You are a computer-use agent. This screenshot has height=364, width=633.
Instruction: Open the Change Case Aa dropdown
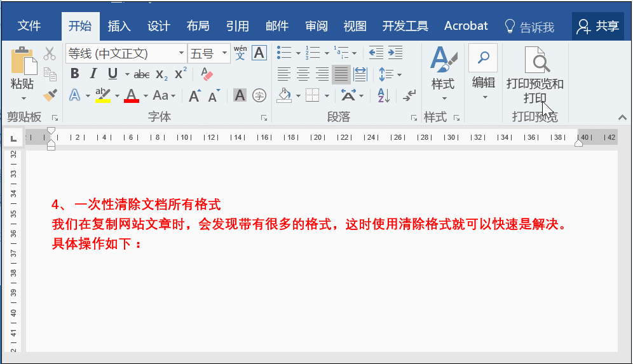(x=165, y=96)
